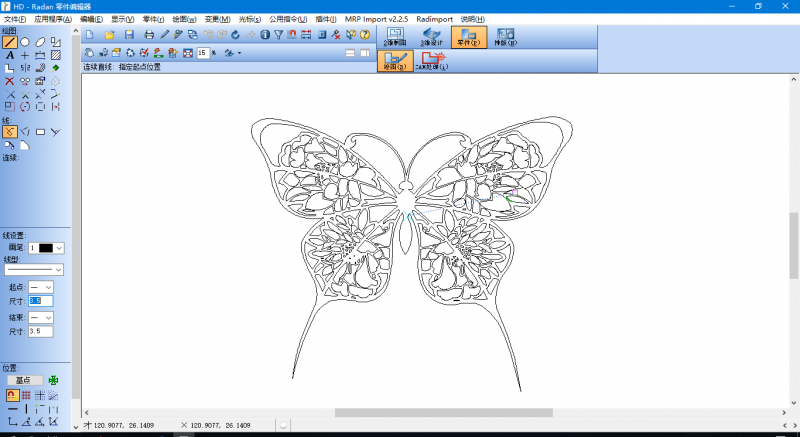Expand the 线型 line type dropdown
The image size is (800, 437).
[x=59, y=269]
